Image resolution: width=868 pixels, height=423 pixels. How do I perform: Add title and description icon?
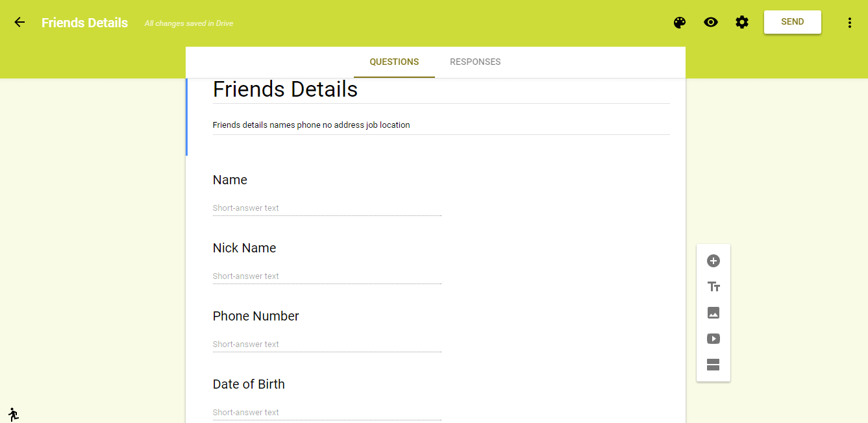coord(713,287)
